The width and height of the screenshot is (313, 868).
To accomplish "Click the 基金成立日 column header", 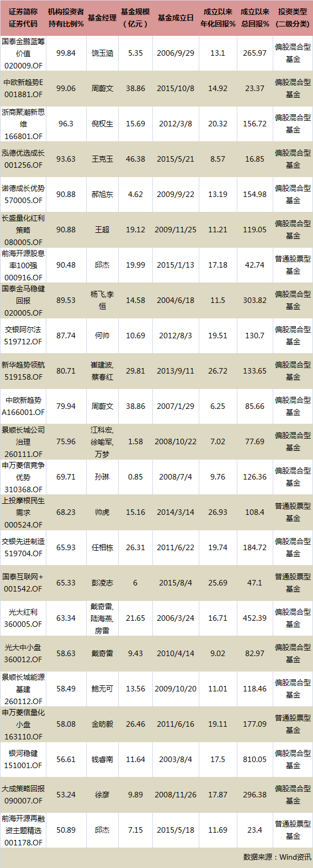I will pyautogui.click(x=176, y=18).
